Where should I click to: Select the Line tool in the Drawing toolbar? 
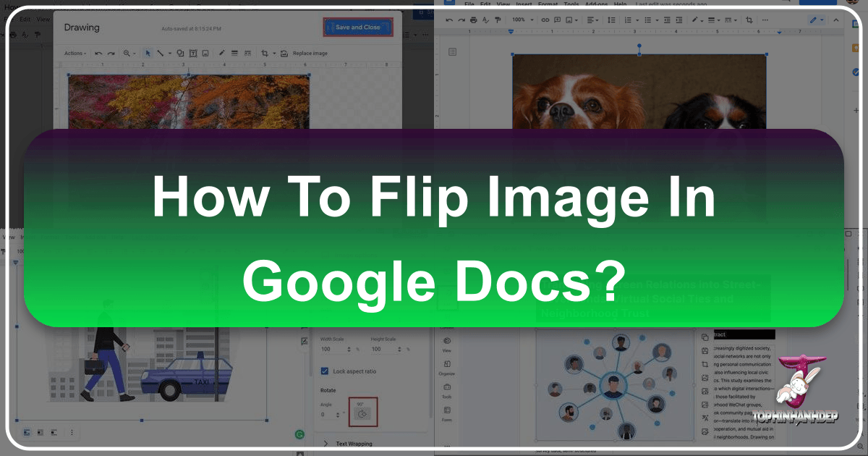[160, 53]
